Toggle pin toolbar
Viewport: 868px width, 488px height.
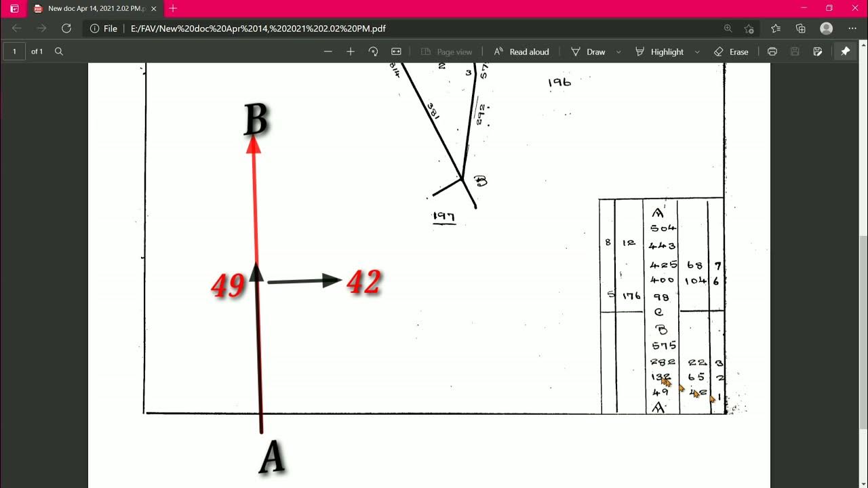click(x=845, y=52)
